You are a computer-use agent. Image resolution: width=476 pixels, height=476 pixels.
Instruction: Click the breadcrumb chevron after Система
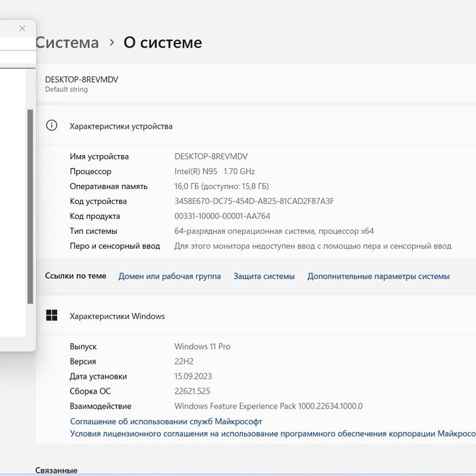(x=112, y=42)
